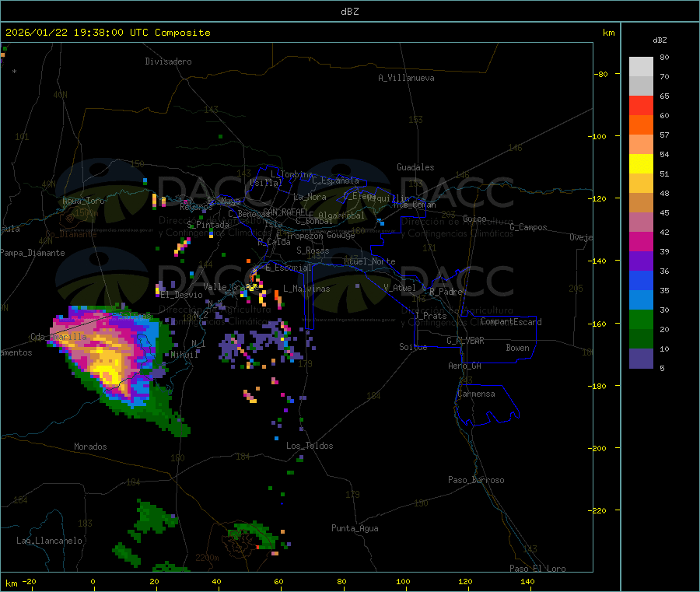This screenshot has height=592, width=700.
Task: Click the 'Carmensa' map label
Action: 476,394
